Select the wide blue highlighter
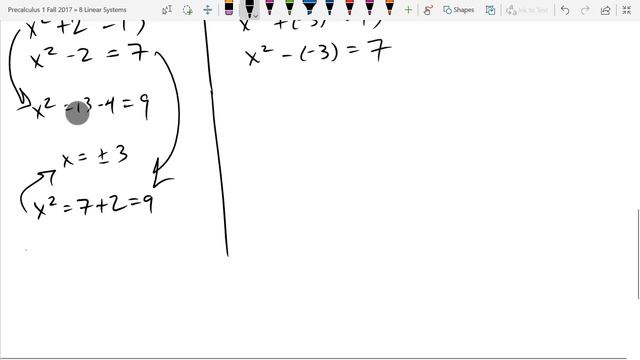This screenshot has width=640, height=360. click(x=309, y=8)
